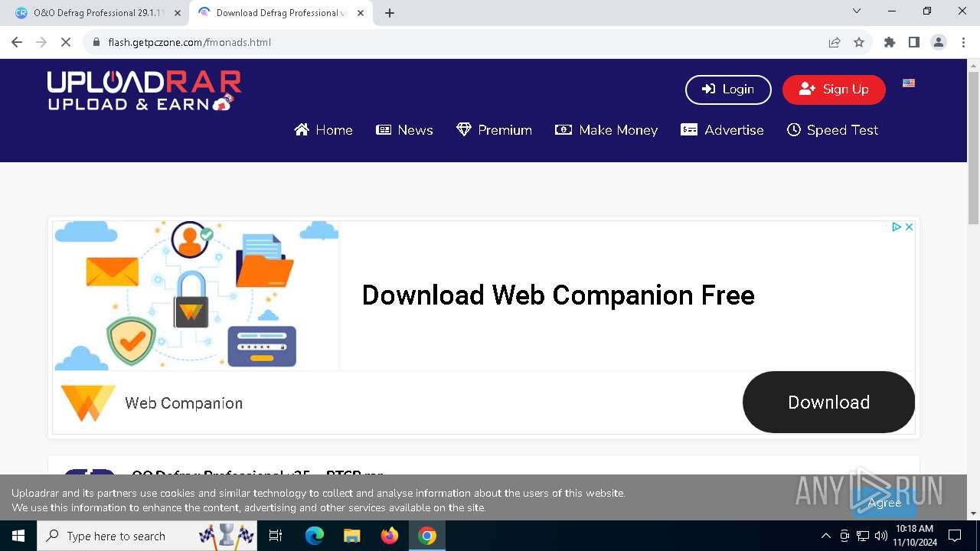
Task: Open the share page icon in address bar
Action: pyautogui.click(x=835, y=42)
